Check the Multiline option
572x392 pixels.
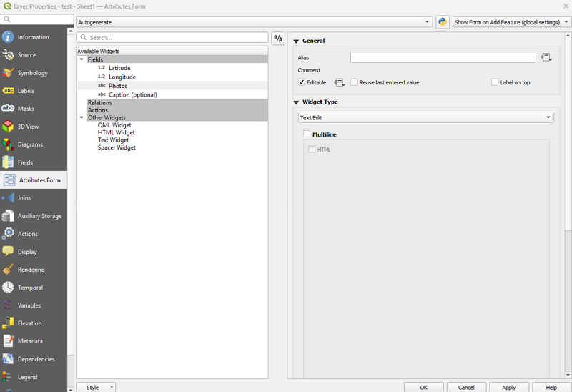(x=307, y=134)
